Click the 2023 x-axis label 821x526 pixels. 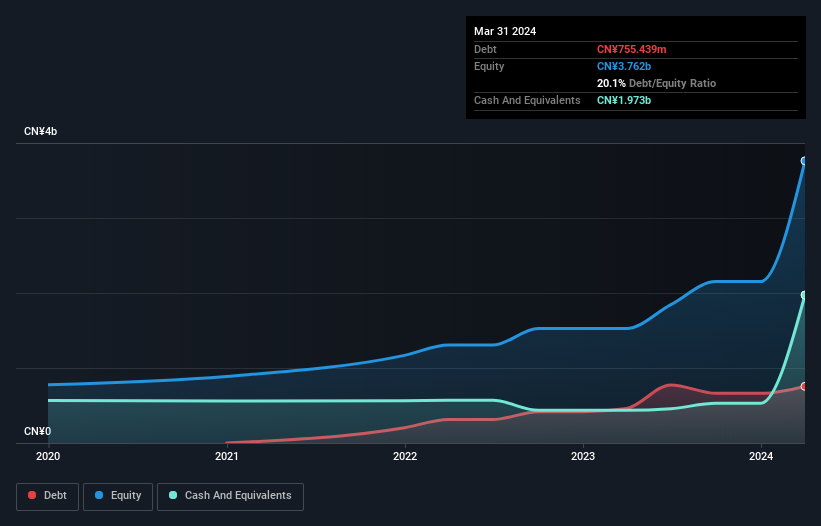coord(583,456)
